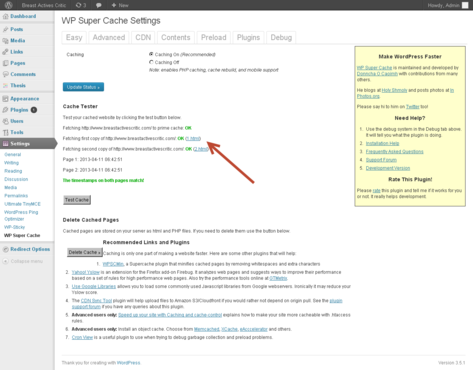
Task: Open the Contents tab
Action: click(176, 37)
